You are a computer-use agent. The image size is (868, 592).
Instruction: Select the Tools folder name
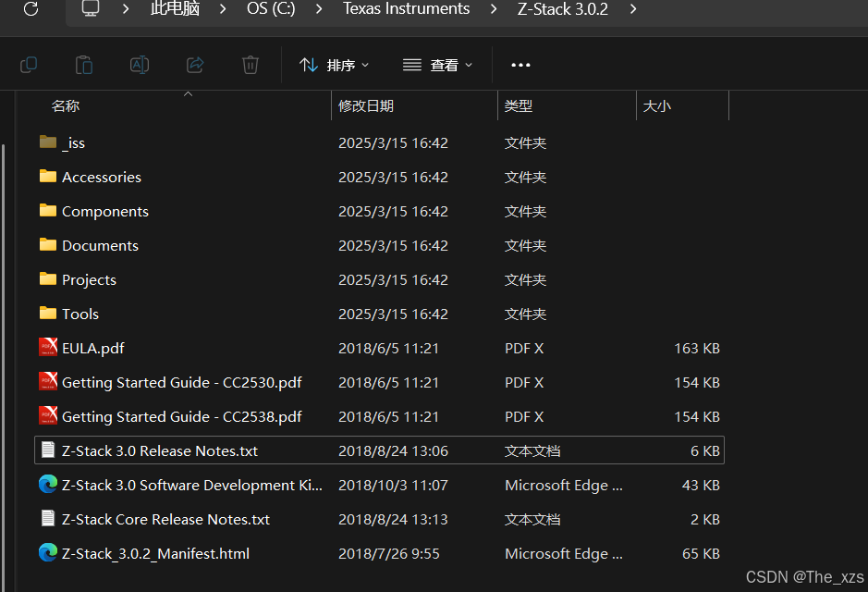80,314
